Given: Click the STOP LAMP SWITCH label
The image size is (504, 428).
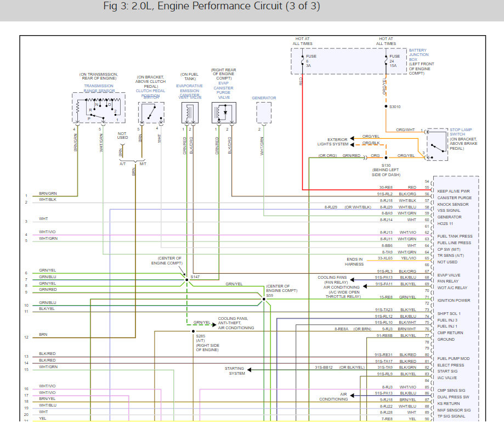Looking at the screenshot, I should (461, 132).
